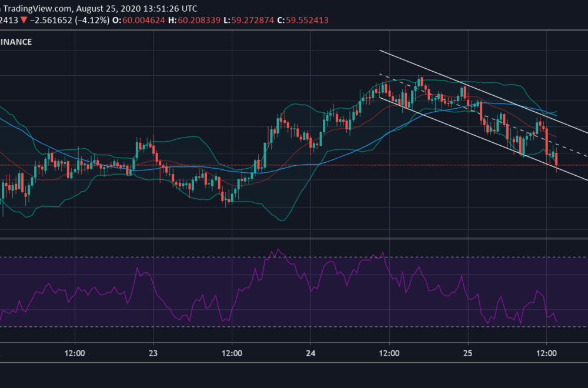Select the low value 'L:59.272874'
This screenshot has height=388, width=588.
tap(249, 20)
